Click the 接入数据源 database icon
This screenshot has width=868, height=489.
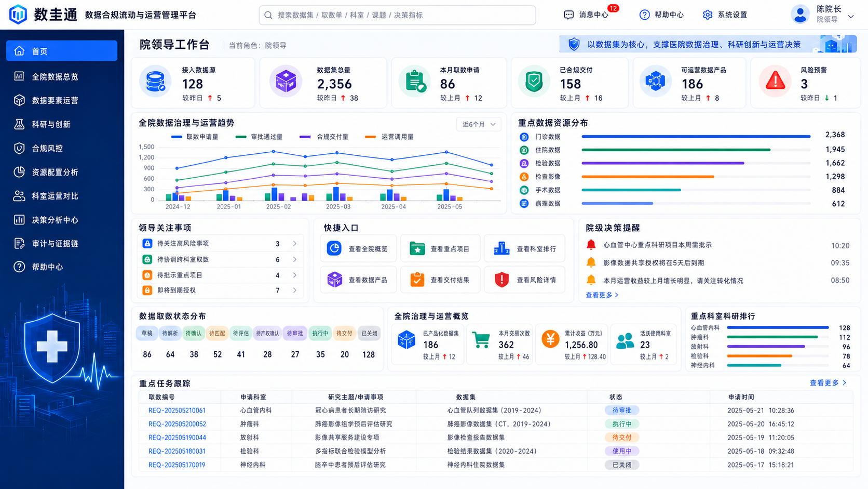click(x=155, y=82)
